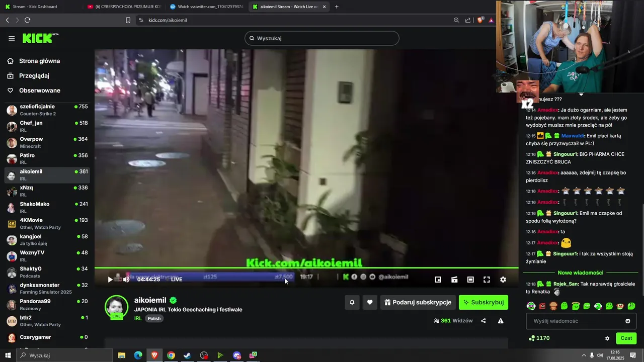Open aikoiemil live avatar
Screen dimensions: 644x362
click(116, 307)
